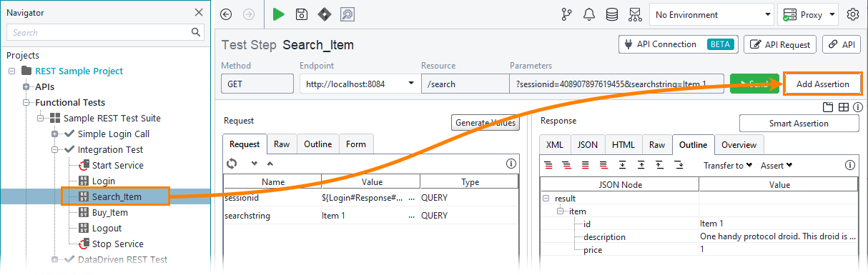This screenshot has height=275, width=868.
Task: Collapse the result JSON node
Action: 546,199
